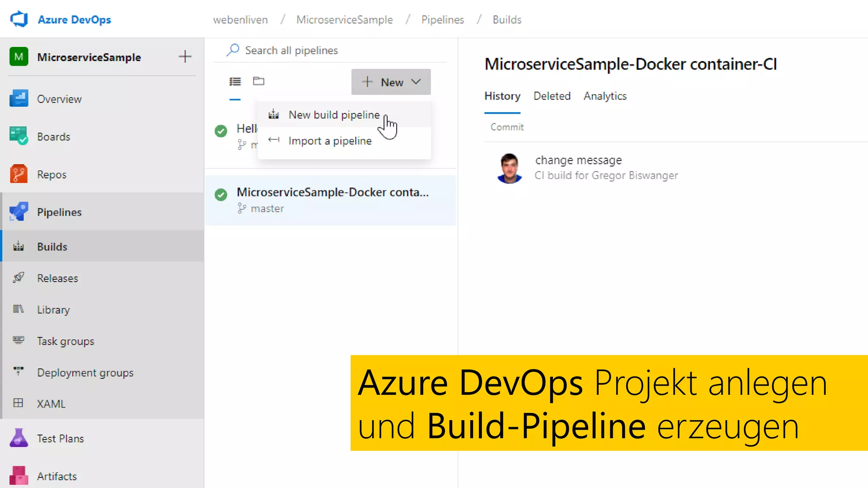Click the XAML grid icon
Viewport: 868px width, 488px height.
[18, 403]
